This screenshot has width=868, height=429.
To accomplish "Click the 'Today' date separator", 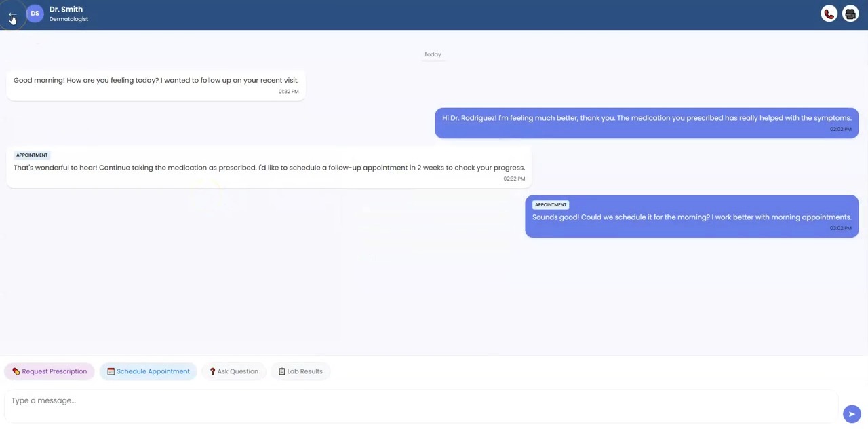I will tap(433, 54).
